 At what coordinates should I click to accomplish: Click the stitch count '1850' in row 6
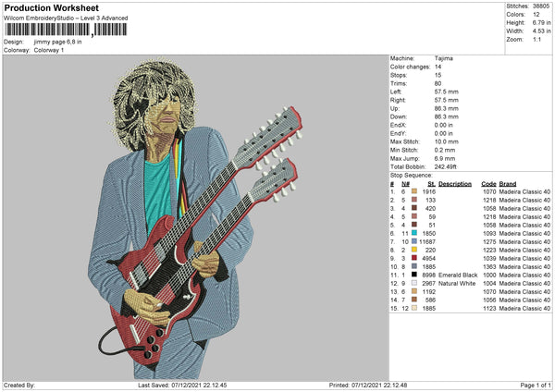429,234
